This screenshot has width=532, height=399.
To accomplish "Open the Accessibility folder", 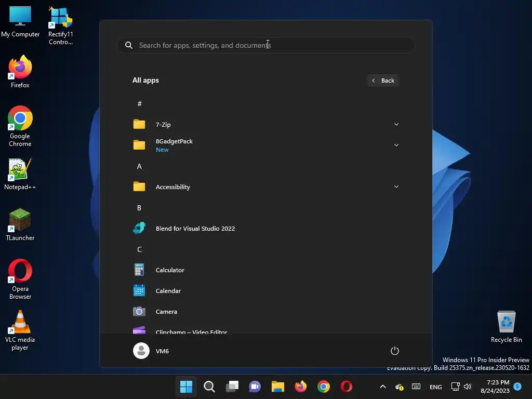I will [x=265, y=187].
